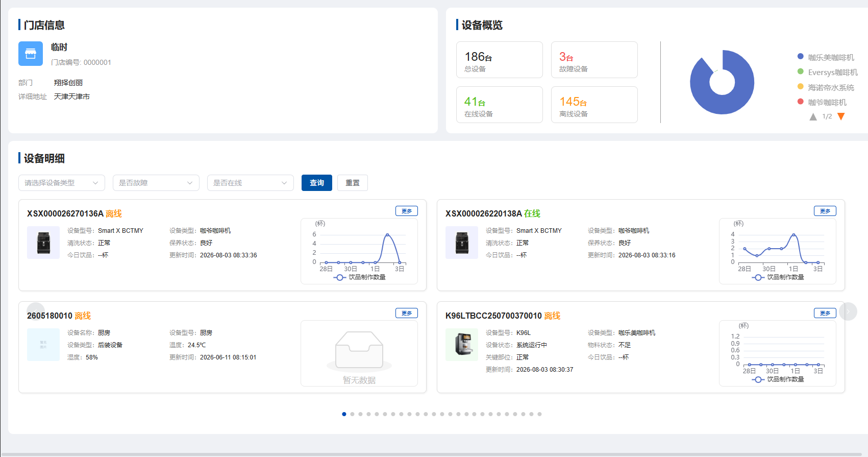Click the 门店编号: 0000001 text
This screenshot has width=868, height=457.
click(81, 62)
